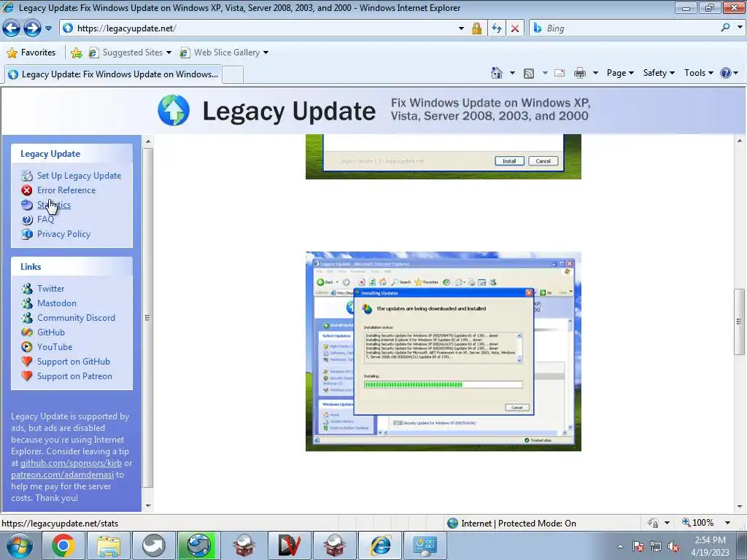Click the Windows Start orb
Screen dimensions: 747x560
[x=18, y=545]
